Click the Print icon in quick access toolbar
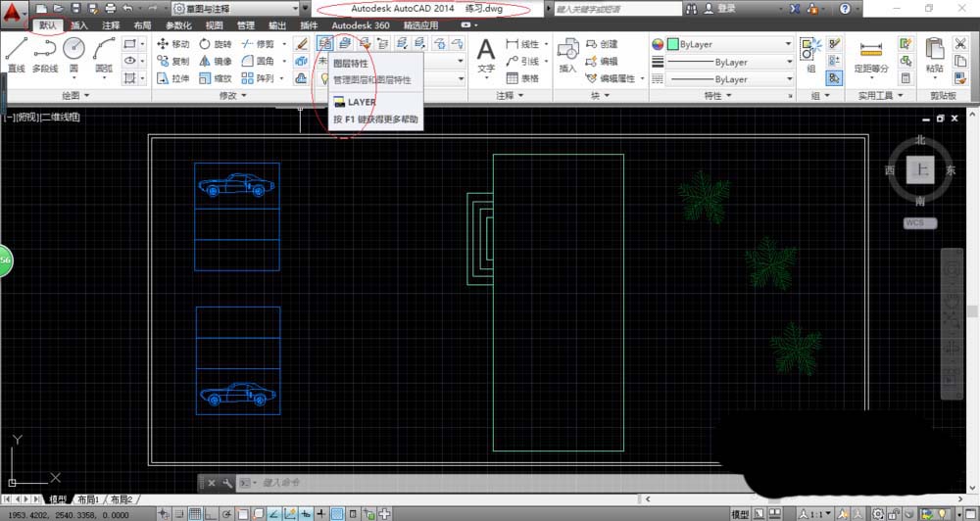980x521 pixels. click(x=111, y=9)
